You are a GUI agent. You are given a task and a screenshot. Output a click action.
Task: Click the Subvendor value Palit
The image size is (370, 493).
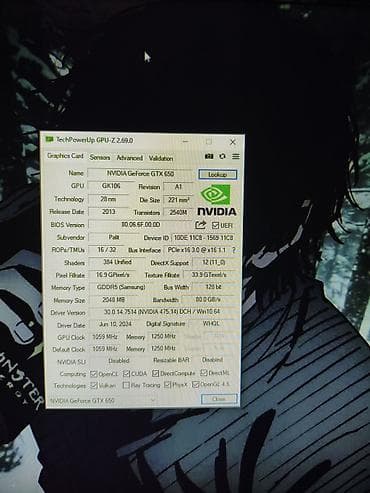(114, 237)
